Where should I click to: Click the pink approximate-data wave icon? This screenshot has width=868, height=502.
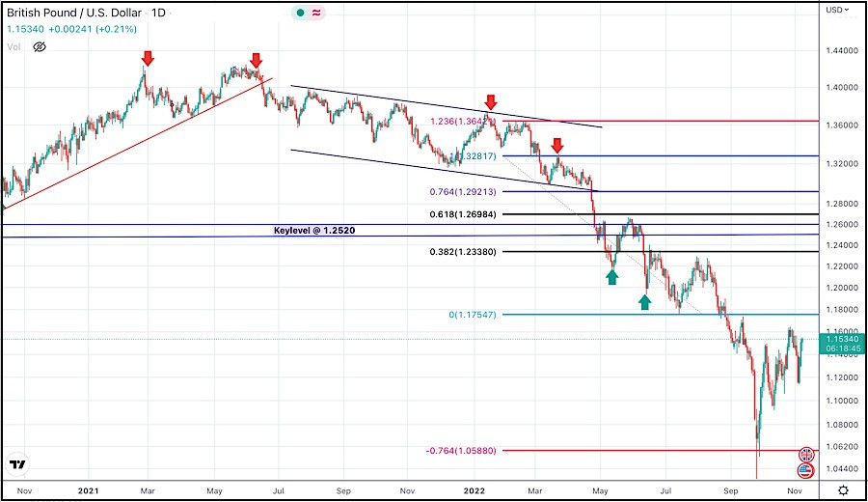tap(316, 13)
